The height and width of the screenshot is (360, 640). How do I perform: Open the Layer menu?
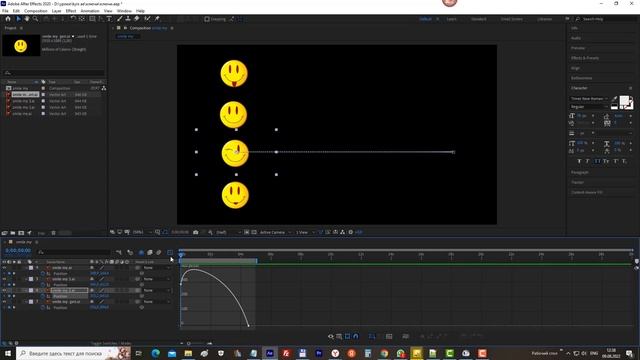tap(57, 11)
